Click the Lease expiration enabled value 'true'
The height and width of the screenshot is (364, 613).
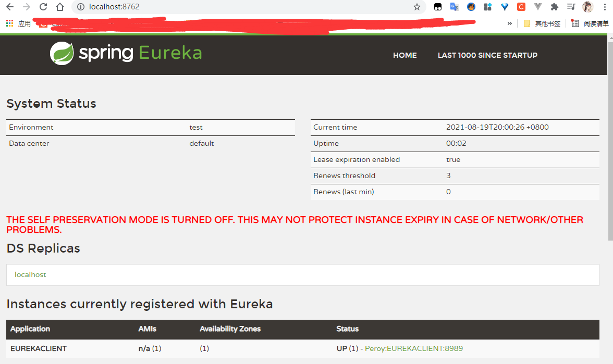pos(453,159)
